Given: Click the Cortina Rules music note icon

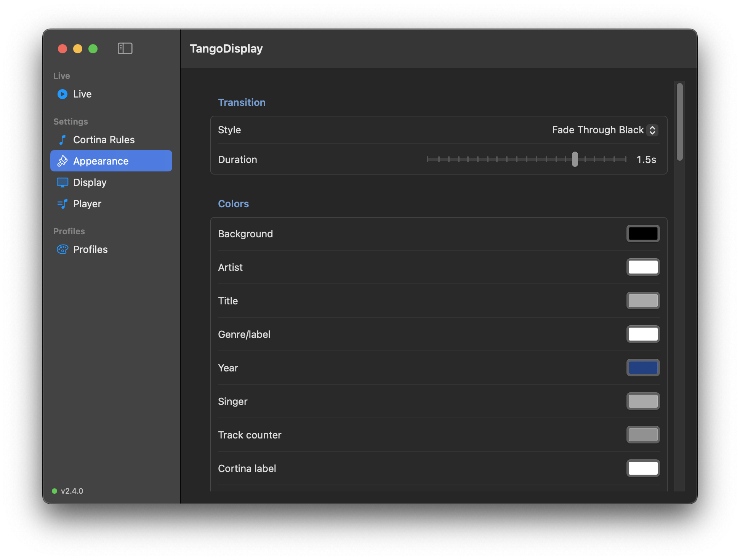Looking at the screenshot, I should (x=62, y=140).
